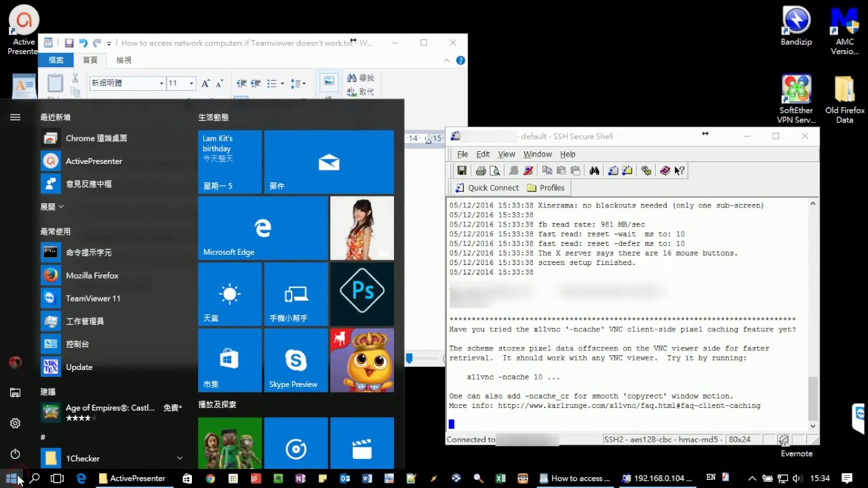Click the Undo arrow in WordPad title bar

pyautogui.click(x=83, y=43)
